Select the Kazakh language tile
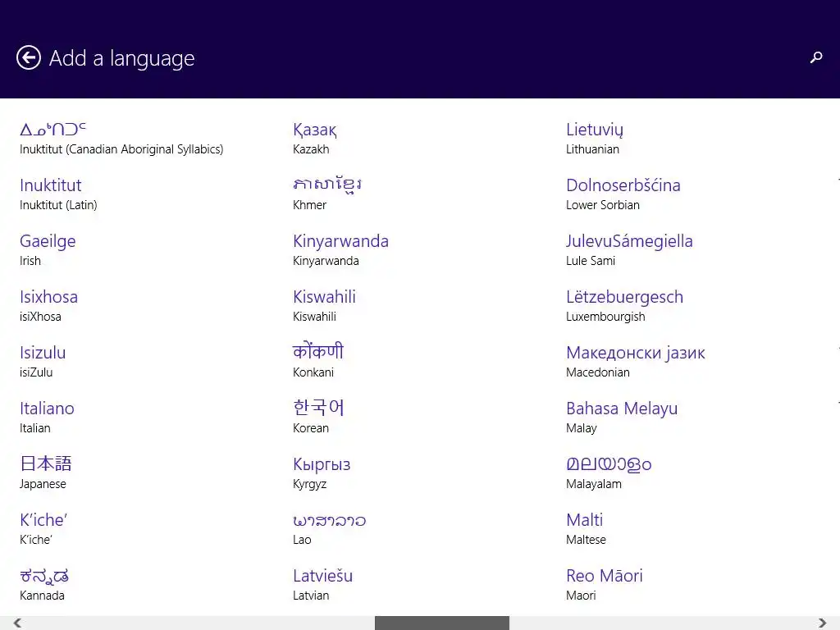This screenshot has width=840, height=630. click(x=315, y=139)
